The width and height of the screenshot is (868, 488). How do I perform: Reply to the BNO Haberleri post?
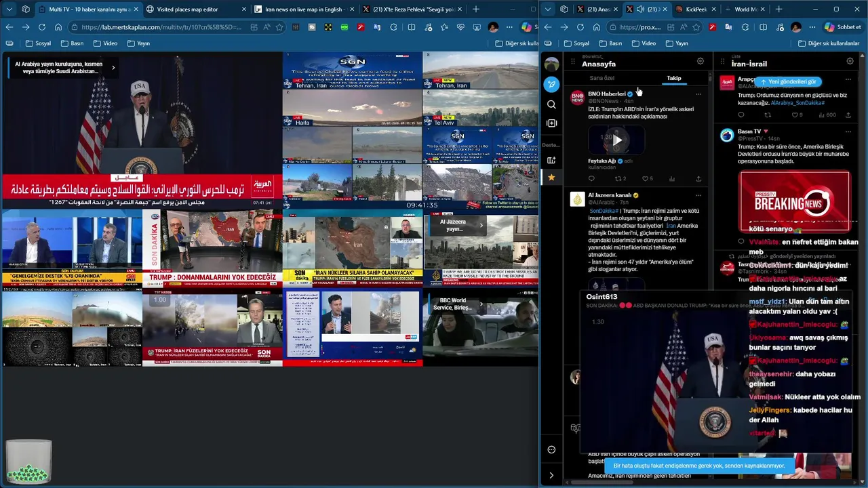tap(591, 179)
